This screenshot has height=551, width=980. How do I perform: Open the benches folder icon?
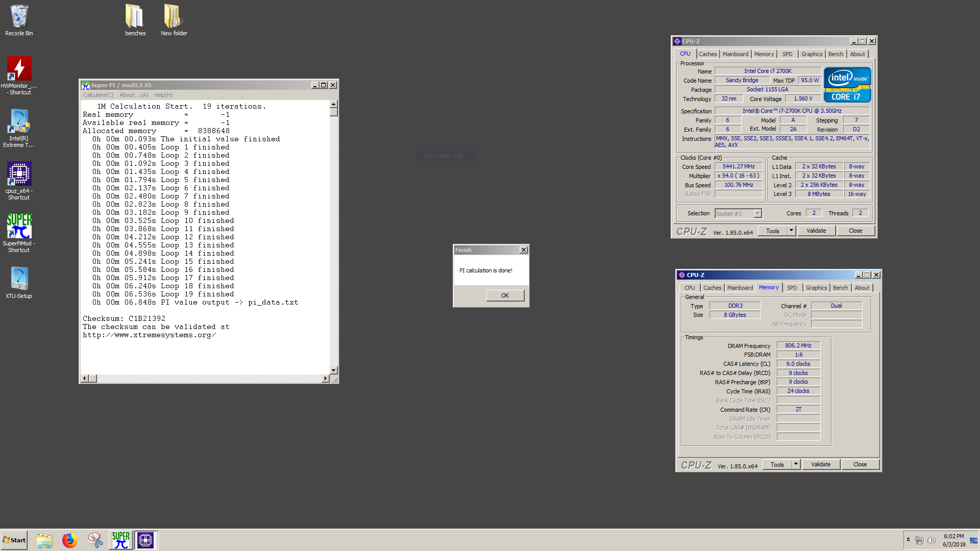tap(135, 20)
